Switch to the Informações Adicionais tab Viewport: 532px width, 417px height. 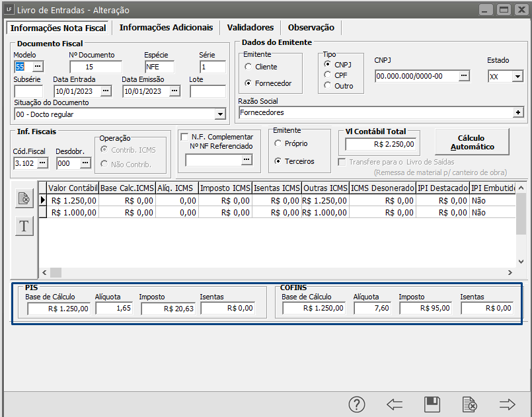[166, 28]
